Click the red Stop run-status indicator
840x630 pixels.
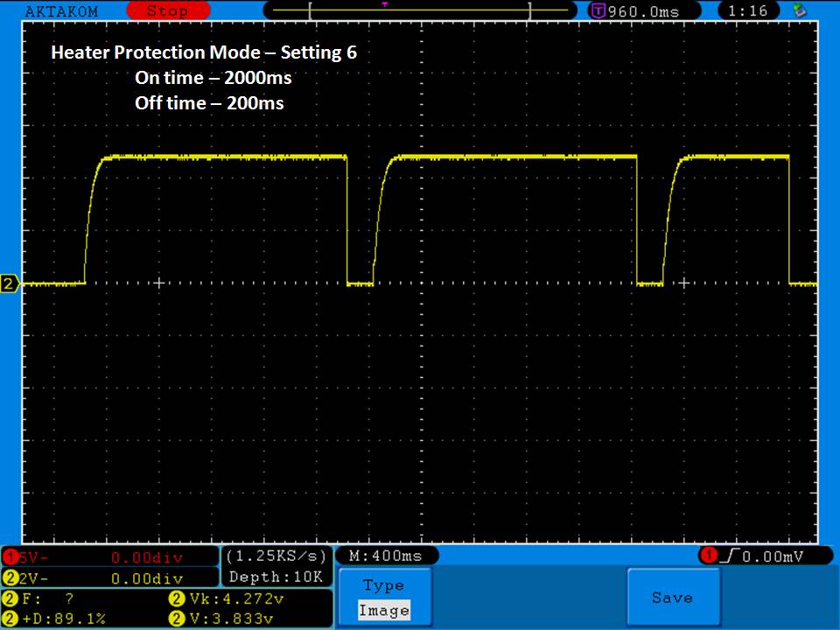[166, 11]
